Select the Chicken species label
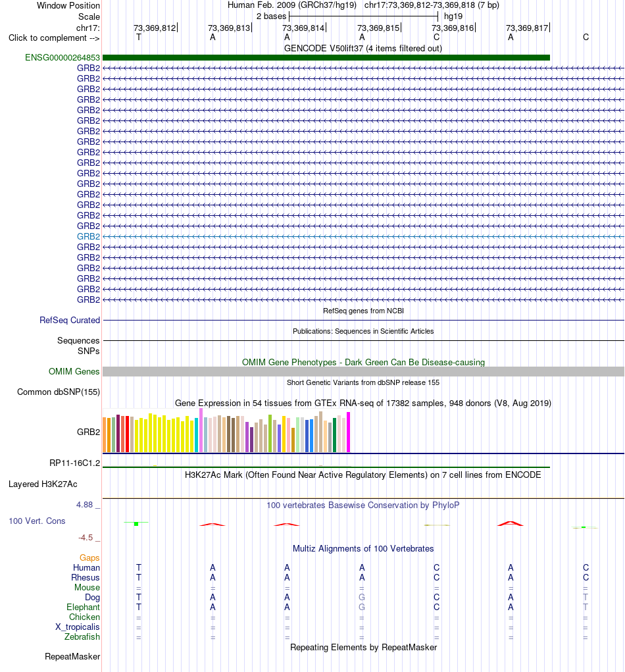The image size is (625, 672). [x=84, y=617]
